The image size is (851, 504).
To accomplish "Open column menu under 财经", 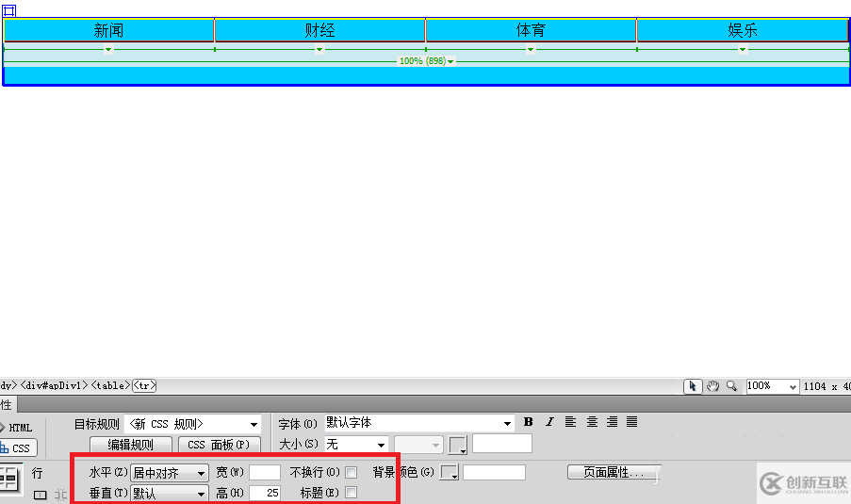I will [x=319, y=50].
